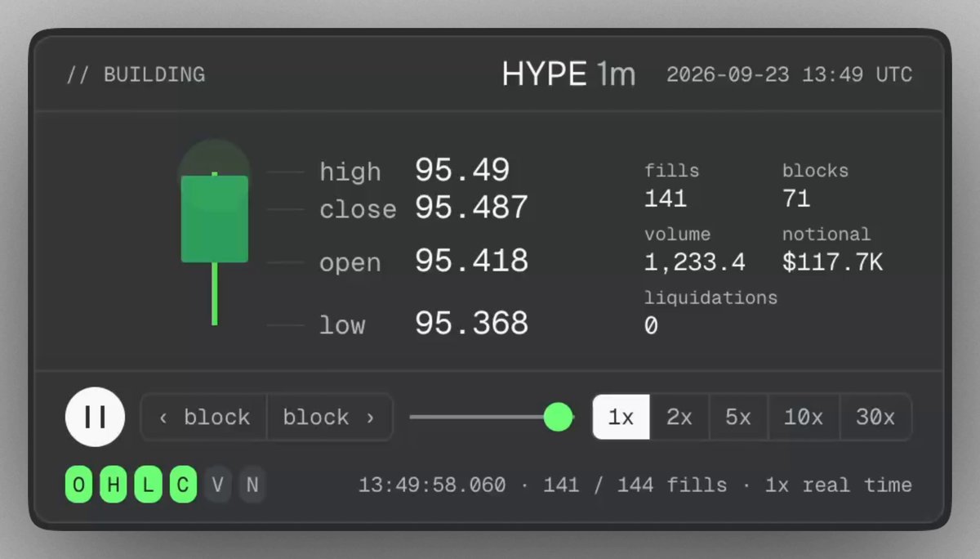Click the notional value $117.7K

(833, 262)
